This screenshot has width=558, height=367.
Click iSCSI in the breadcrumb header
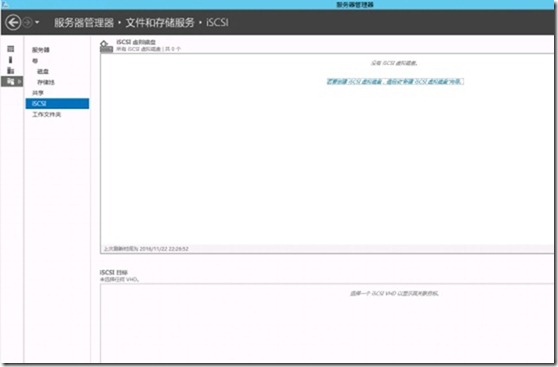click(217, 22)
